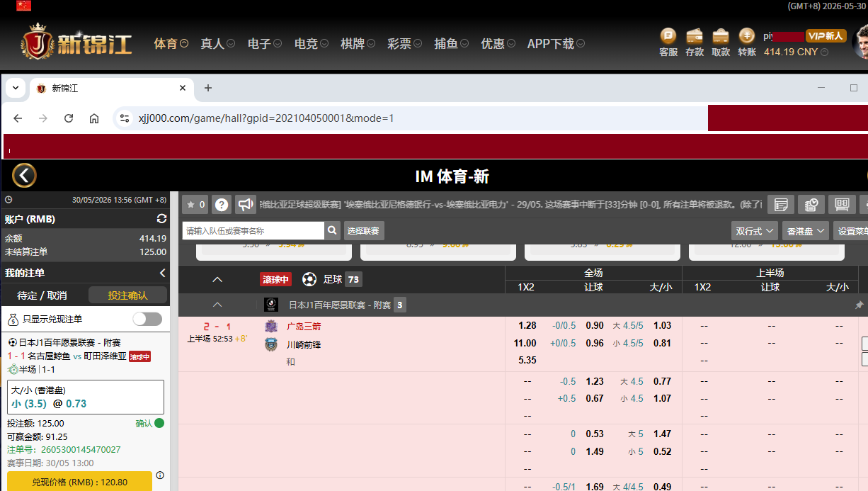Open the 取款 withdrawal icon
This screenshot has height=491, width=868.
721,36
